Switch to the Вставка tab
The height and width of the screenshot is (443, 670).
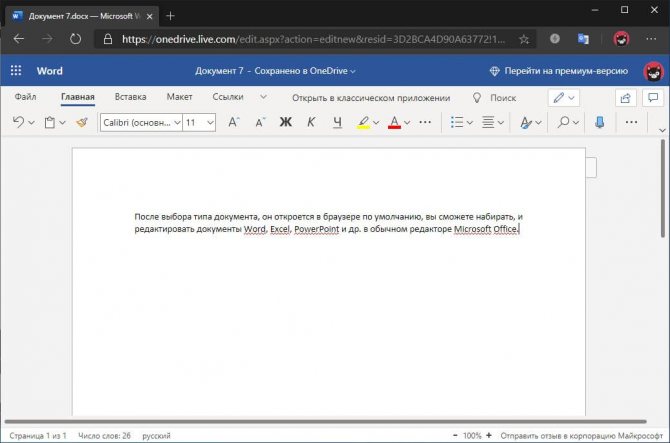click(130, 97)
